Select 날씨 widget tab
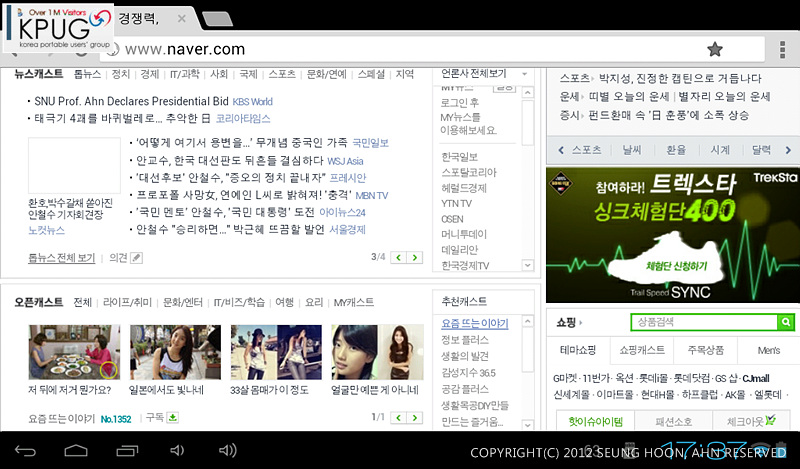Screen dimensions: 800x469 point(632,150)
